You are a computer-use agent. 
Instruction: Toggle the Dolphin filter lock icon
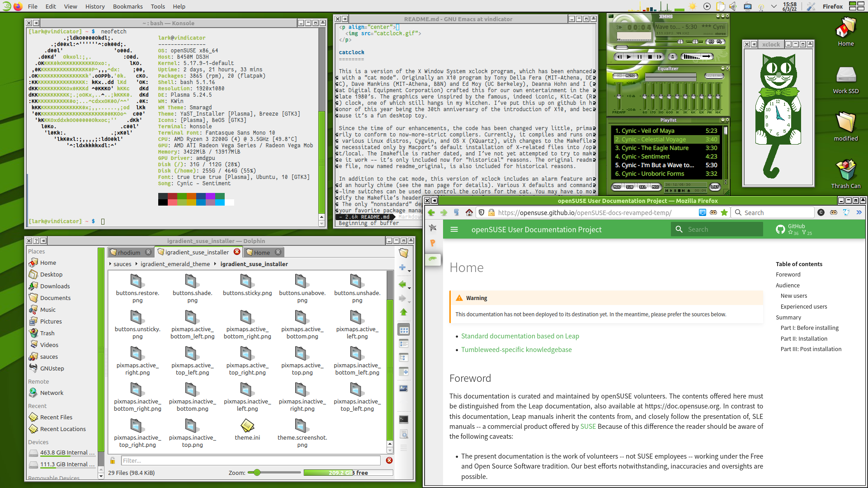coord(113,460)
